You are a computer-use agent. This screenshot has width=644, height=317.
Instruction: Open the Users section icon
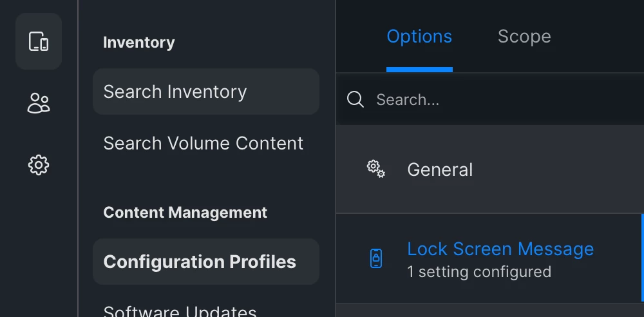39,103
